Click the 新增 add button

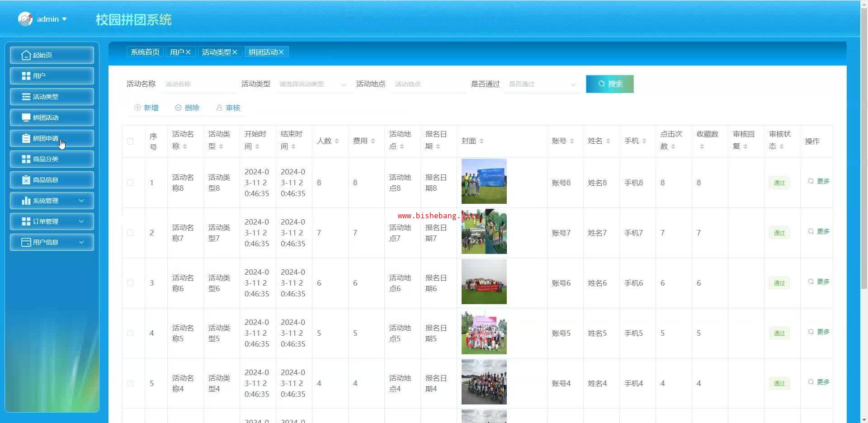tap(146, 108)
